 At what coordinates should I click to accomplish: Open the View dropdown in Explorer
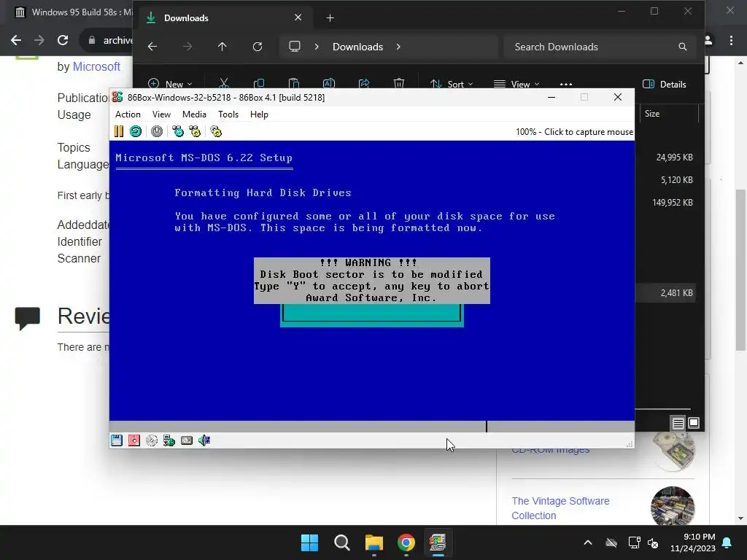point(516,84)
